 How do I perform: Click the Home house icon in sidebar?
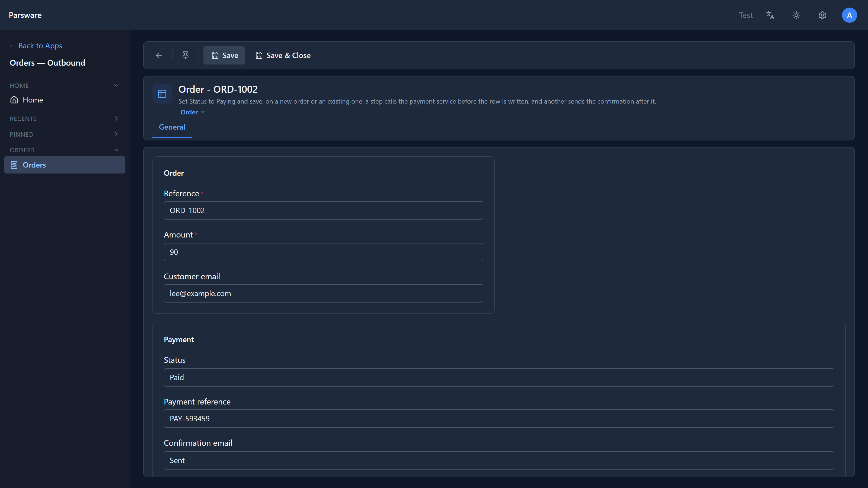(14, 100)
